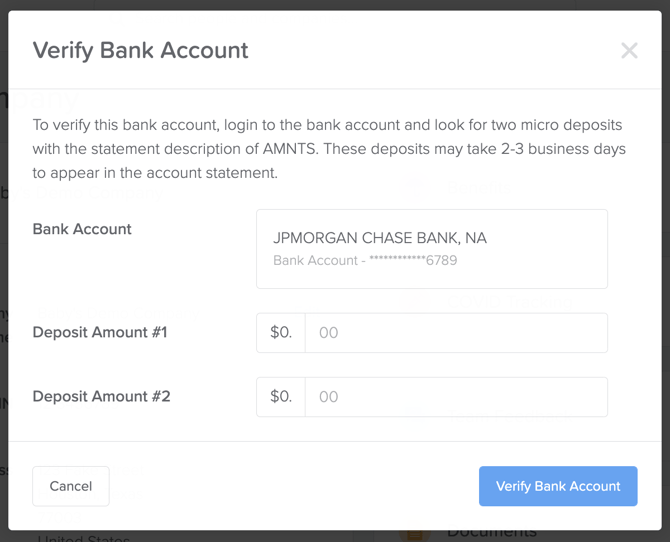670x542 pixels.
Task: Click the partially hidden Documents label
Action: [492, 533]
